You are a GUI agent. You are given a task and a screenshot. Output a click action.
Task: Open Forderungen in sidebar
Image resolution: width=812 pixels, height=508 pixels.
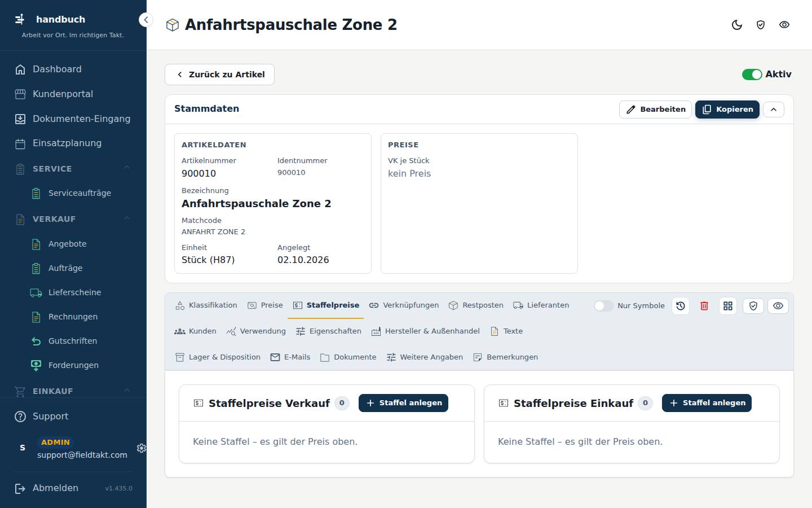tap(73, 365)
